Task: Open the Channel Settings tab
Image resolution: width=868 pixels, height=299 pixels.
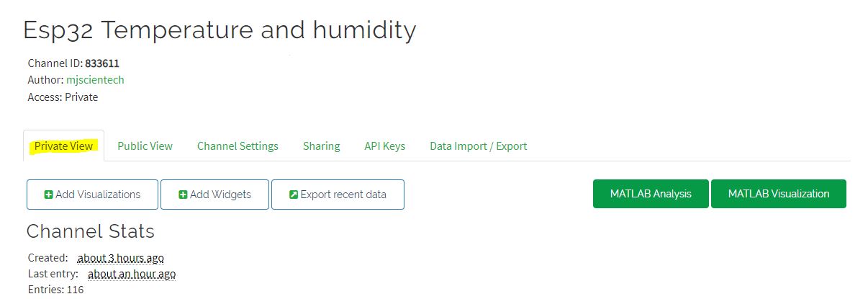Action: [x=238, y=146]
